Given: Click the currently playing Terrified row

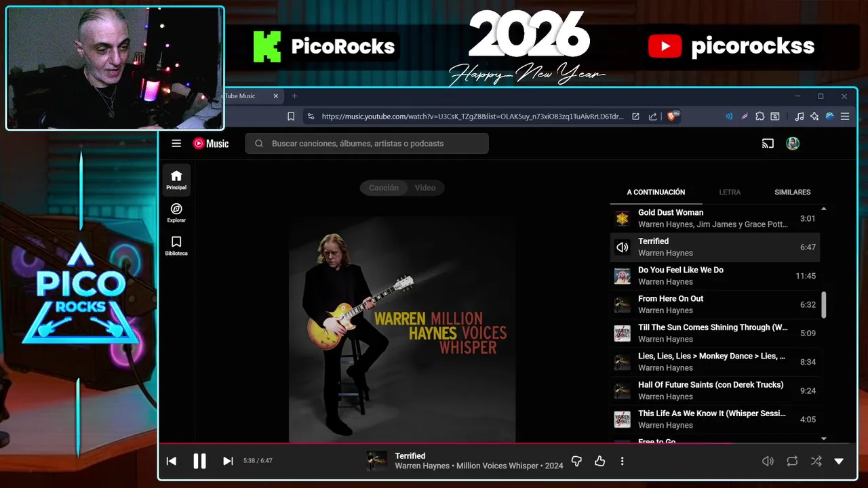Looking at the screenshot, I should [x=715, y=247].
